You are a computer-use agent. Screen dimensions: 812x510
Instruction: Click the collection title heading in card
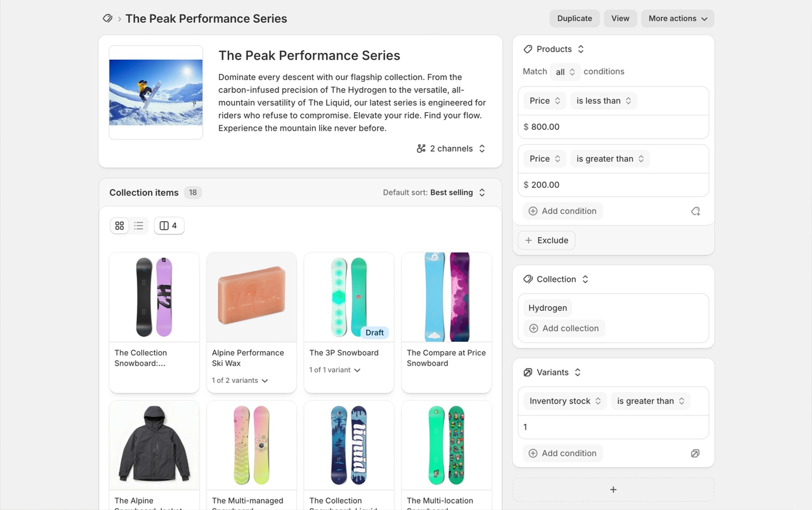309,56
